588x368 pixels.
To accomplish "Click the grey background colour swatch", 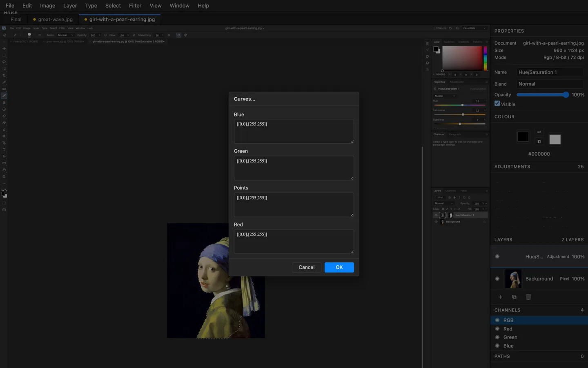I will click(555, 139).
